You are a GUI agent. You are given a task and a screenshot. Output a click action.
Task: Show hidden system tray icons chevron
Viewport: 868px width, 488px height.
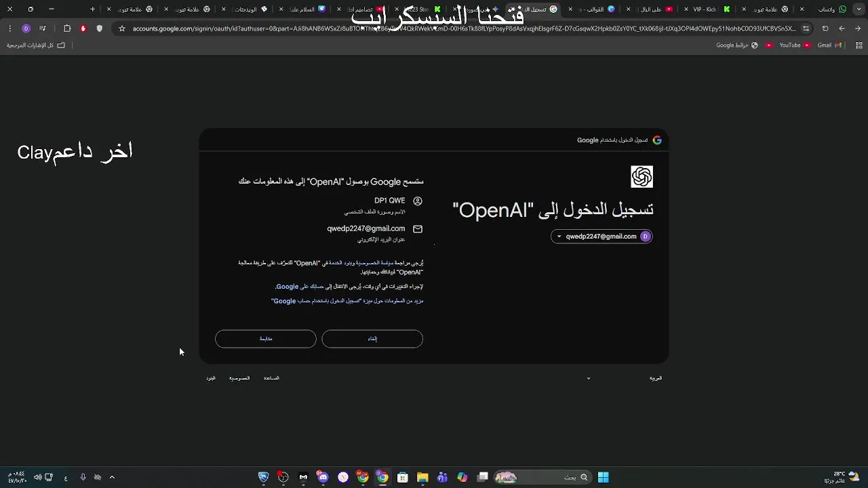[x=112, y=477]
